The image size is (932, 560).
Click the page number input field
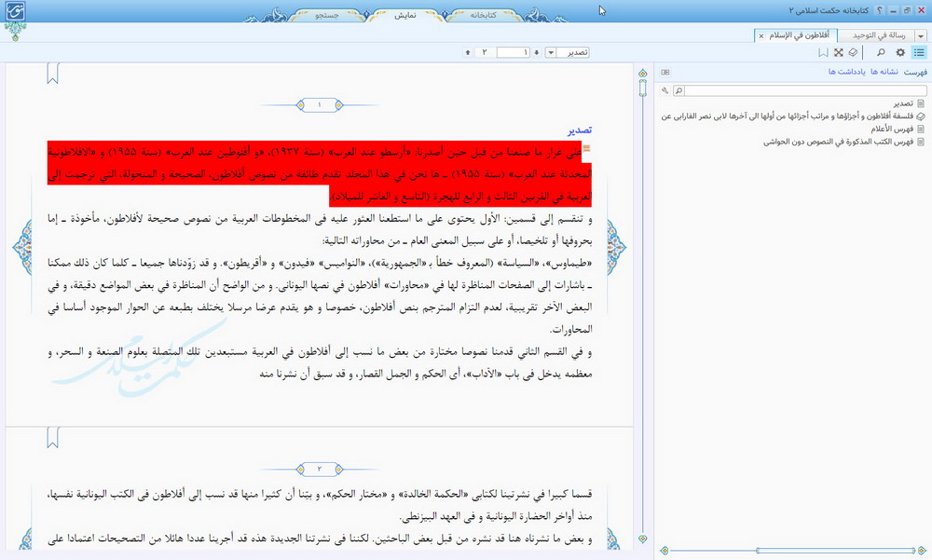click(513, 52)
